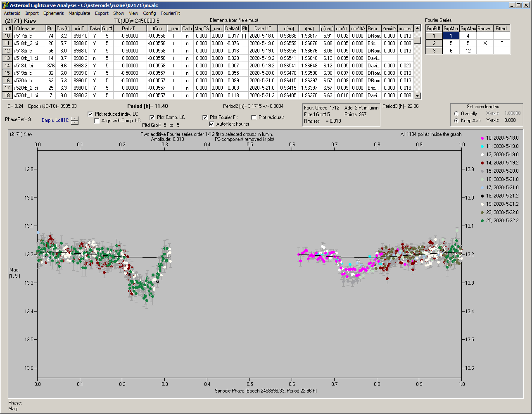
Task: Open the Show menu
Action: [x=119, y=13]
